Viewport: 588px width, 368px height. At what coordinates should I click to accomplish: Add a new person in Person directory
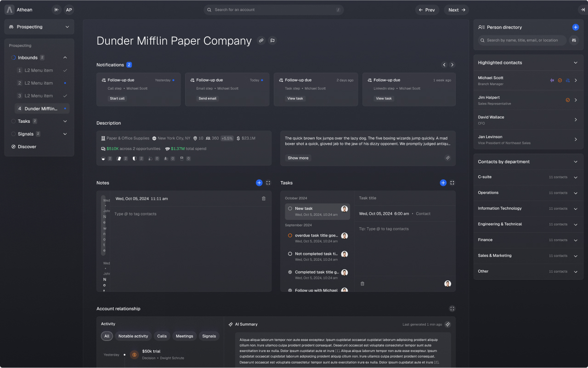pos(575,27)
